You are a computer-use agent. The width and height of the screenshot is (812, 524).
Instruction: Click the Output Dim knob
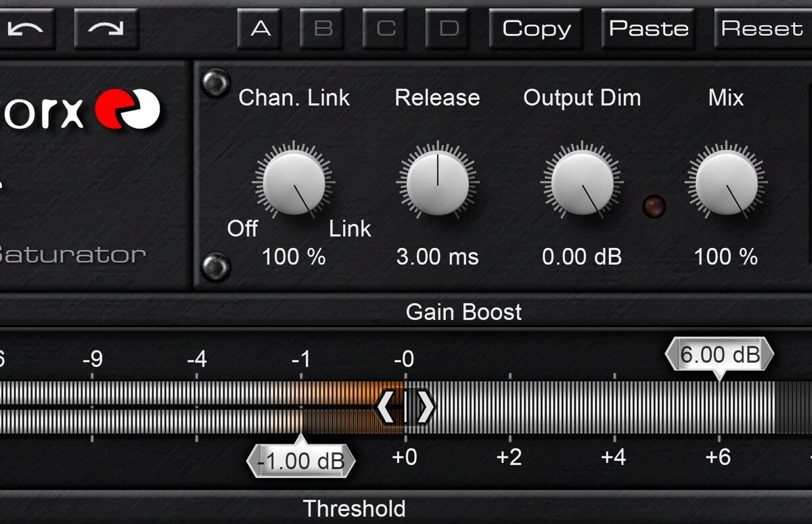[582, 183]
